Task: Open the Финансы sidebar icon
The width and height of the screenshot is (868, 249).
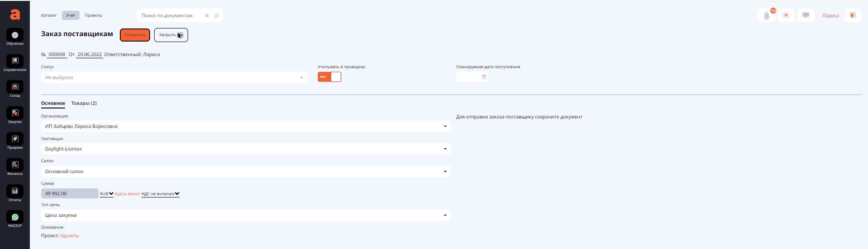Action: [x=15, y=165]
